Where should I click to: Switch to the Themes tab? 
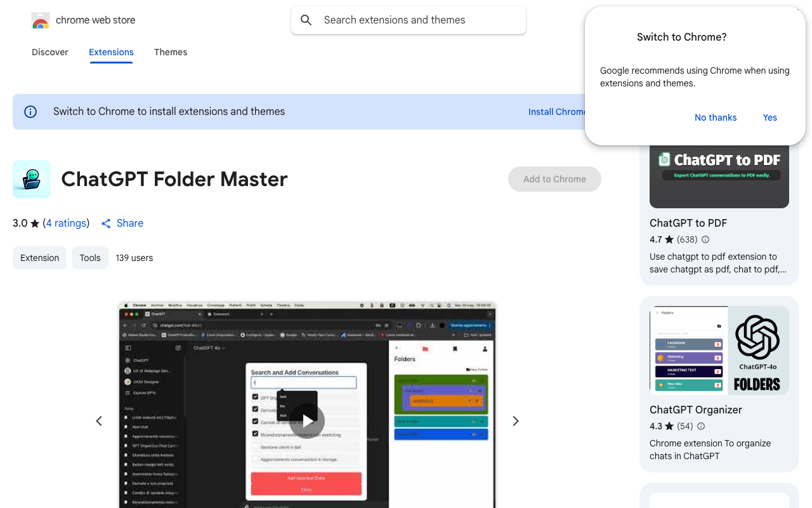[x=171, y=52]
